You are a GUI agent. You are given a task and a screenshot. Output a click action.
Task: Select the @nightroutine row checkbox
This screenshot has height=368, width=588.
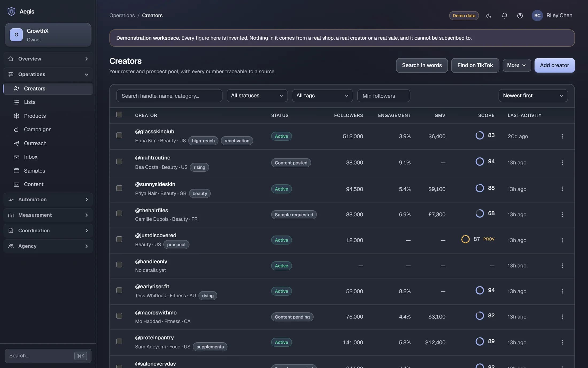click(x=119, y=162)
